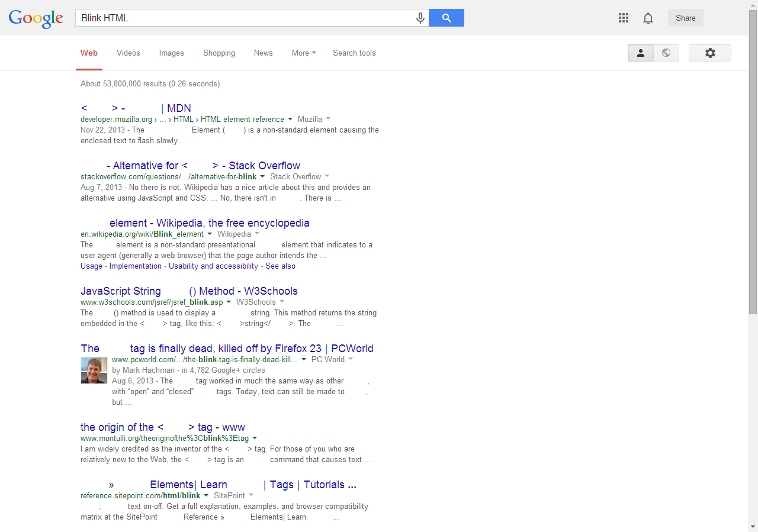Expand green arrow beside w3schools.com URL
The width and height of the screenshot is (758, 532).
point(229,302)
